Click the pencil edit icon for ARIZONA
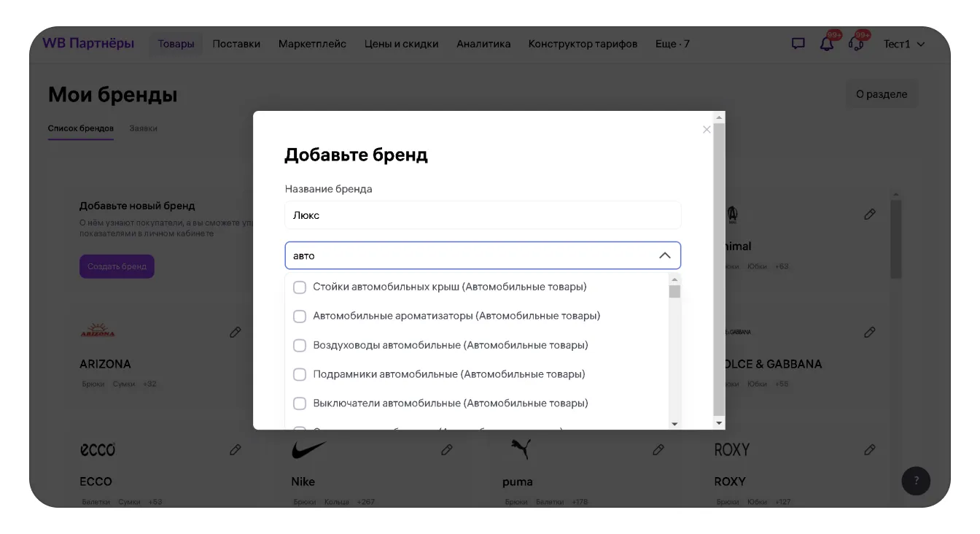The image size is (980, 534). (x=235, y=332)
